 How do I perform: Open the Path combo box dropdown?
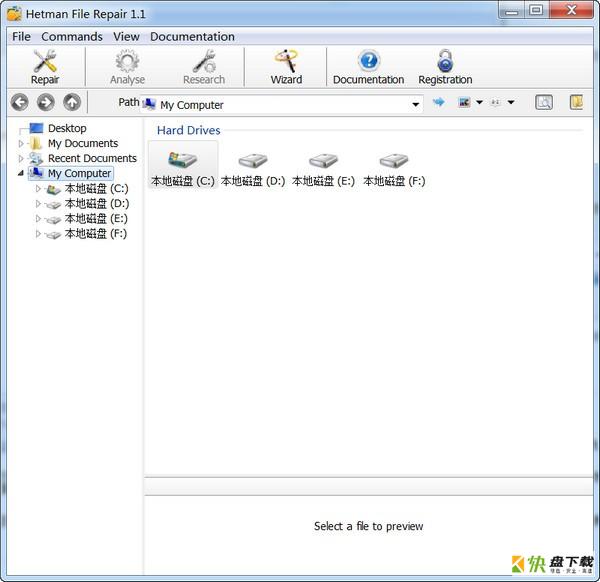(x=416, y=104)
